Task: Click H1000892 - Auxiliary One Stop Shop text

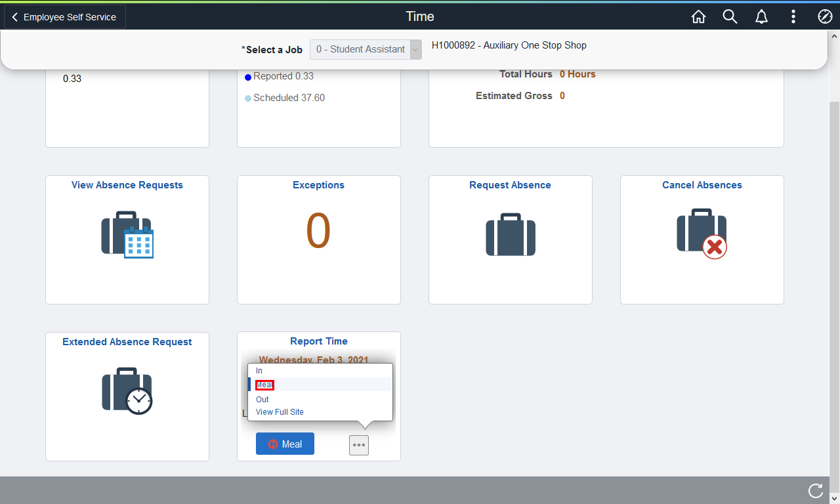Action: pyautogui.click(x=509, y=45)
